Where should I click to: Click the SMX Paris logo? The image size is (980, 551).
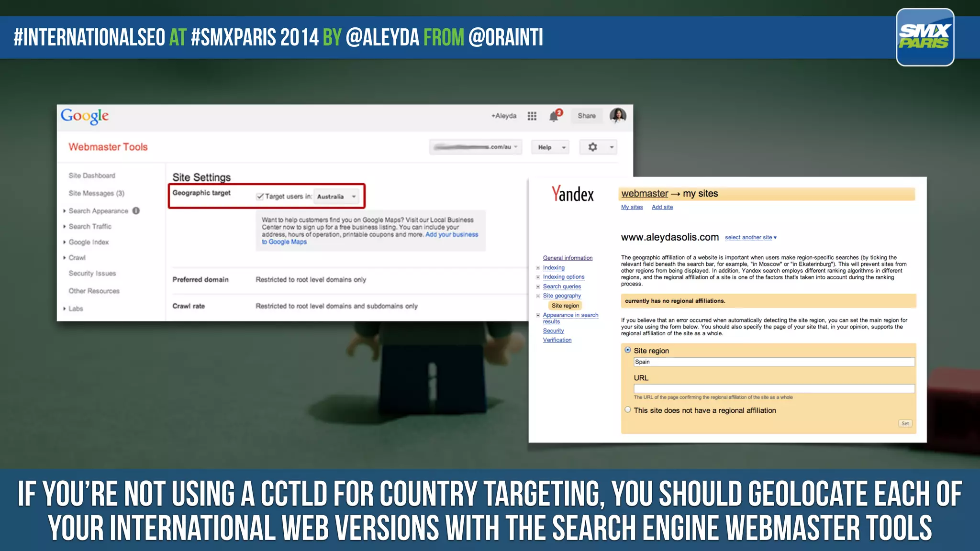click(x=925, y=37)
